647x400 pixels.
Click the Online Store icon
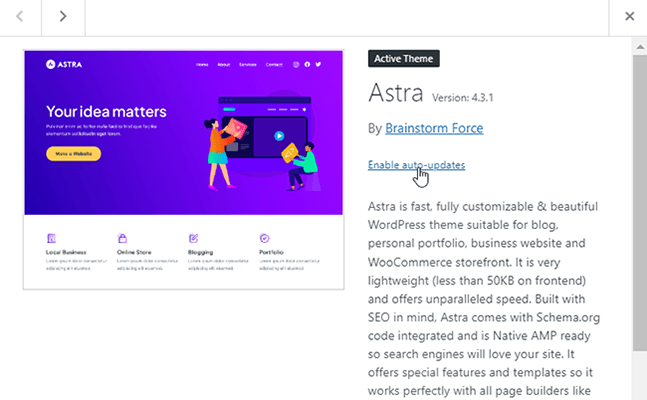click(122, 238)
